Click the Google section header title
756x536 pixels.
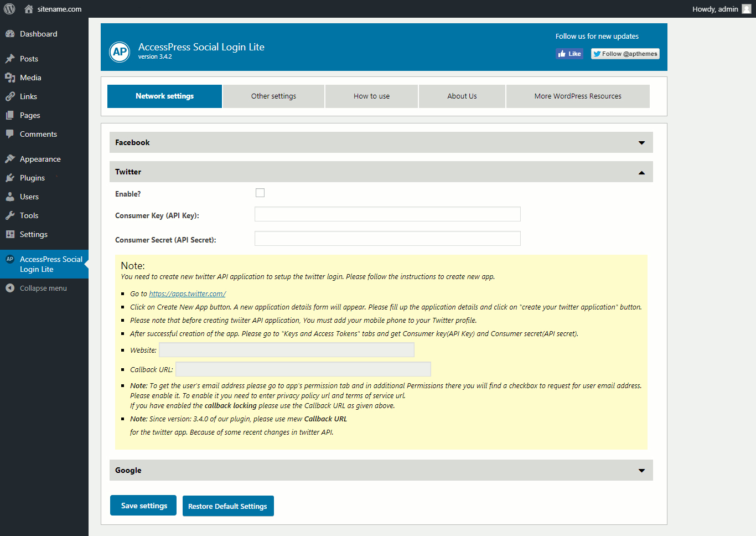coord(128,471)
